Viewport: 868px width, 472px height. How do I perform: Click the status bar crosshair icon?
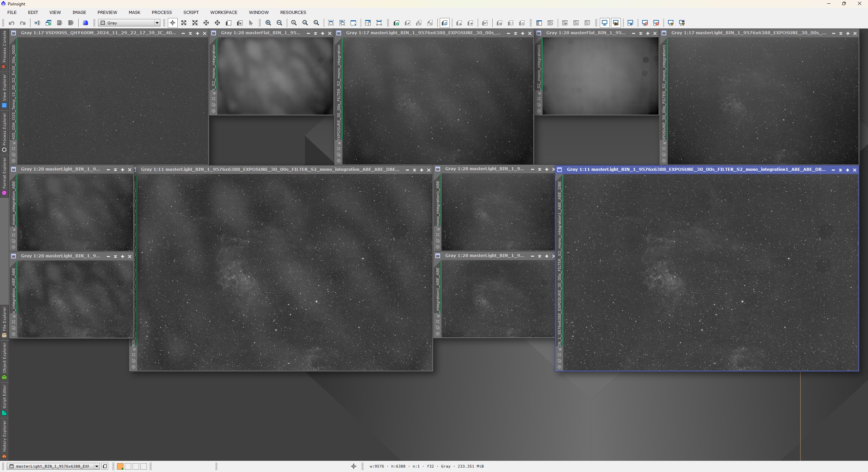point(353,466)
